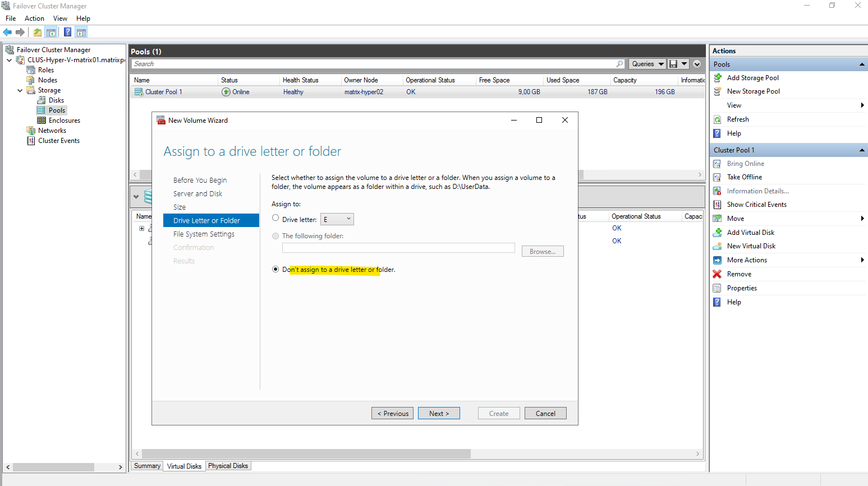Collapse the Cluster Pool 1 actions section
This screenshot has height=486, width=868.
pyautogui.click(x=862, y=150)
